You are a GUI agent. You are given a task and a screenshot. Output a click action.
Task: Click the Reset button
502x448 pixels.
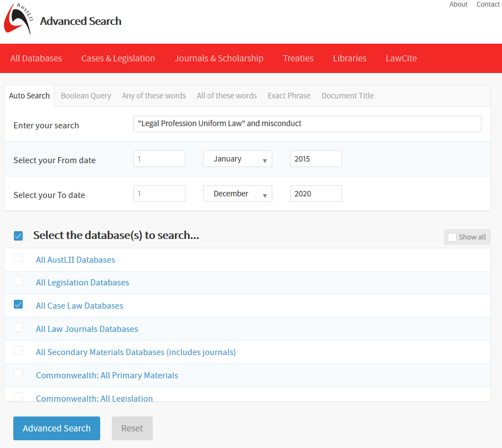[x=132, y=429]
